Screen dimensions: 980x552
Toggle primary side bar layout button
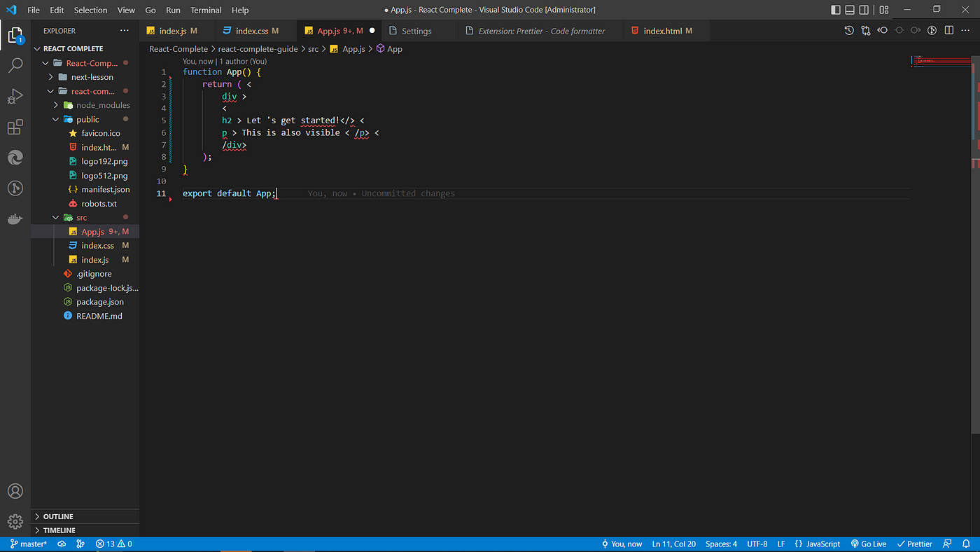[836, 10]
